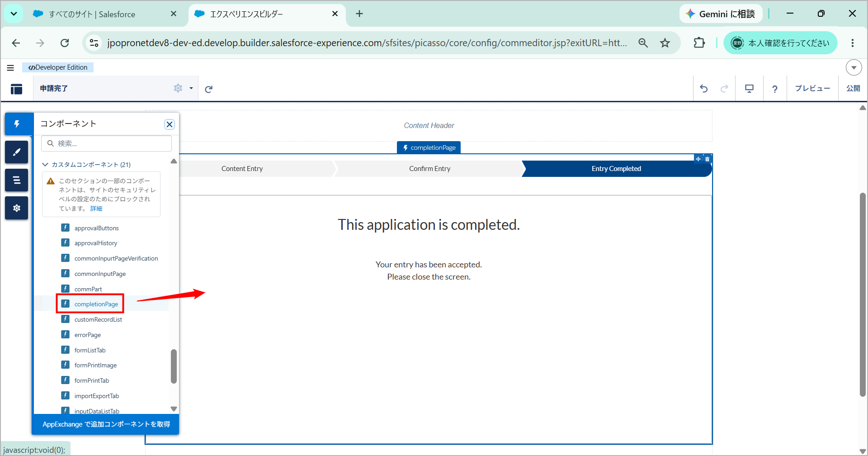This screenshot has width=868, height=456.
Task: Open the browser extensions puzzle icon
Action: [x=699, y=43]
